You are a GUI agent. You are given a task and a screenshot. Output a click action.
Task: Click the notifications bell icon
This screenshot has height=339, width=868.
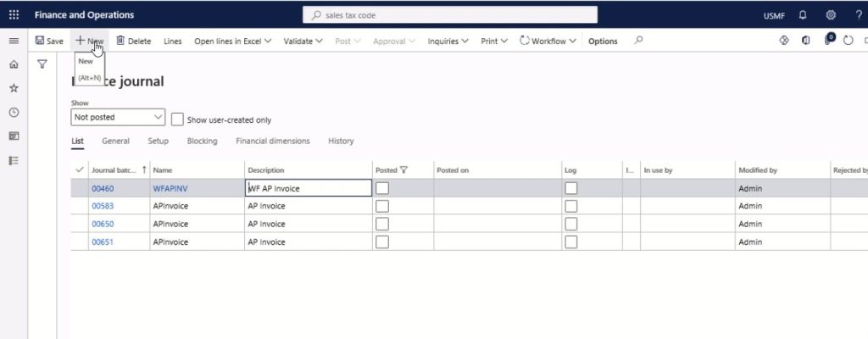803,15
